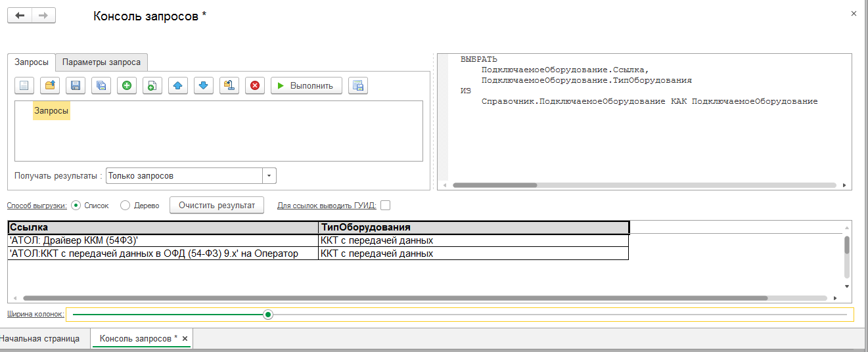Close the Консоль запросов bottom tab
The width and height of the screenshot is (868, 352).
(185, 339)
